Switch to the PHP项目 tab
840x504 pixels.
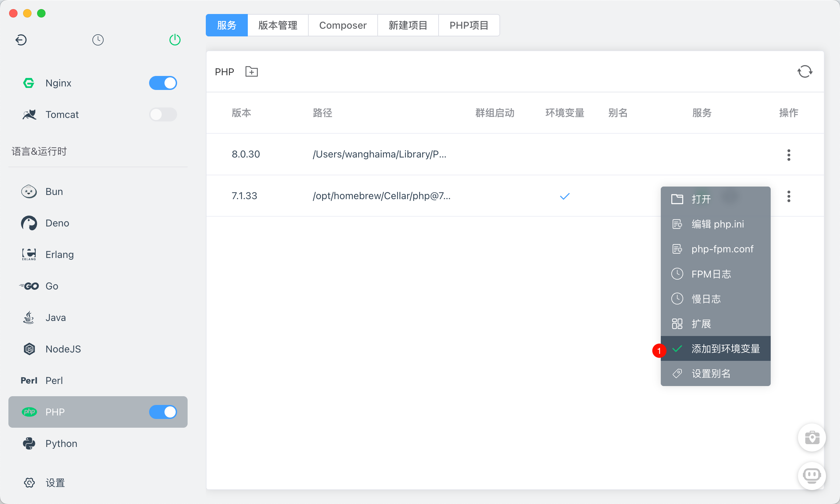(469, 25)
